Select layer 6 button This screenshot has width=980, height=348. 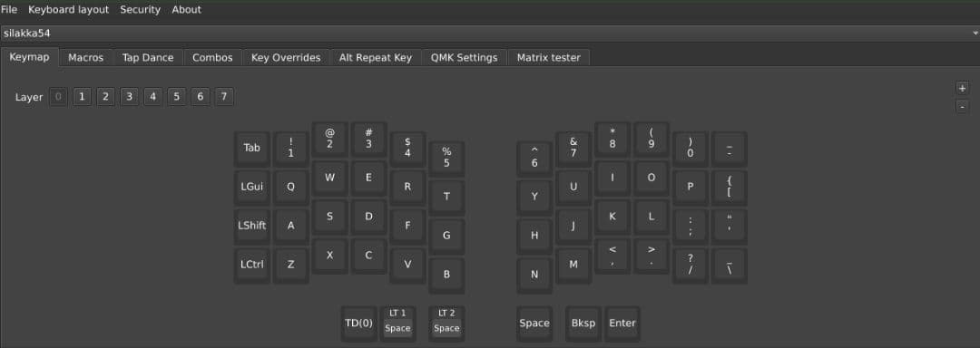click(x=200, y=97)
